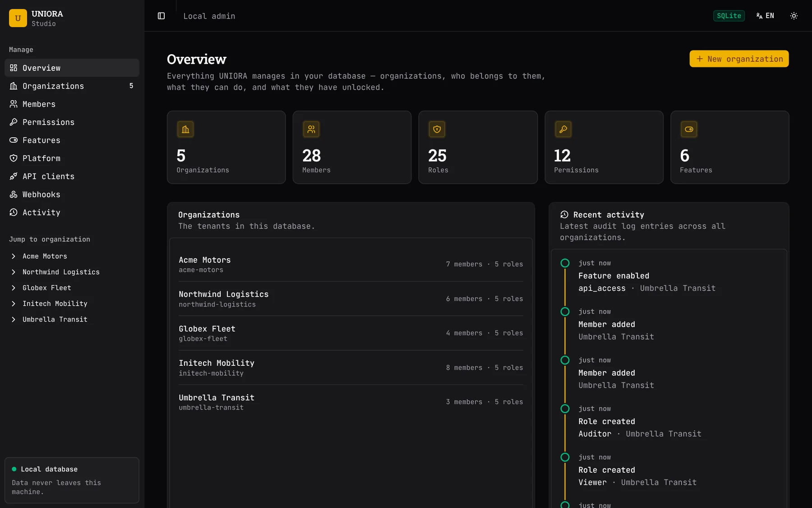This screenshot has width=812, height=508.
Task: Click the 'Local admin' header label
Action: coord(209,16)
